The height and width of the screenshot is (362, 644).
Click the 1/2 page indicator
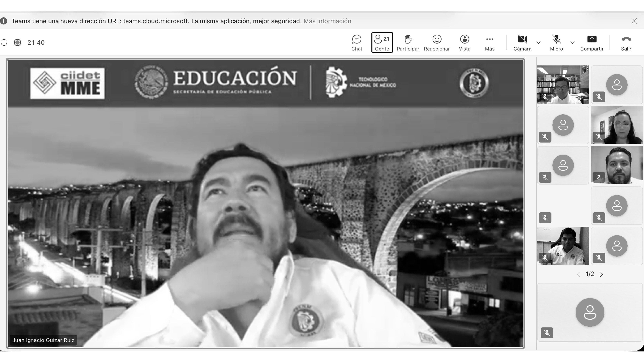pyautogui.click(x=590, y=274)
